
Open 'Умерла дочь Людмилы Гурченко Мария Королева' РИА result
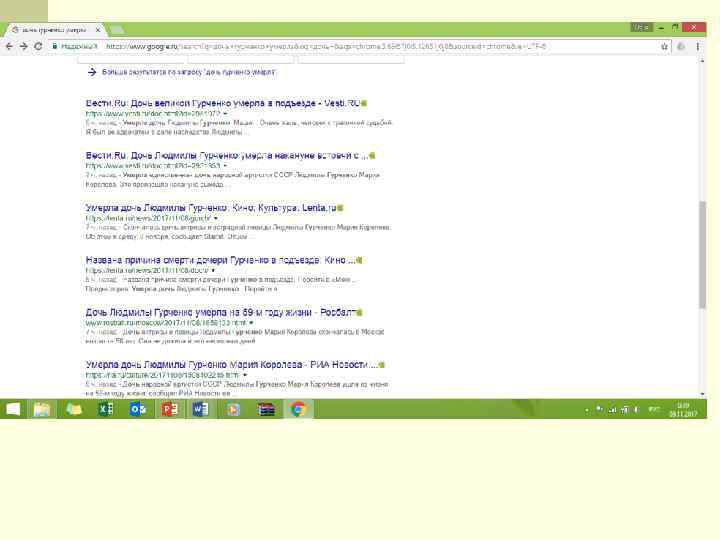coord(231,365)
